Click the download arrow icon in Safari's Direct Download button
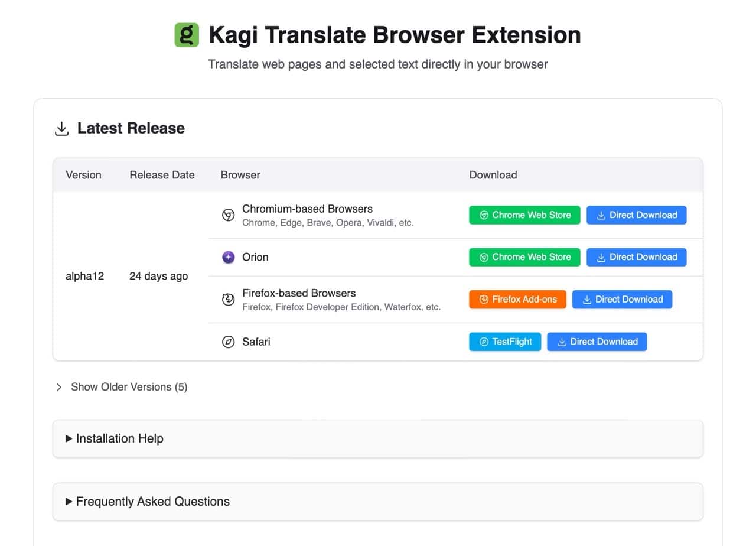Screen dimensions: 756x546 coord(561,342)
